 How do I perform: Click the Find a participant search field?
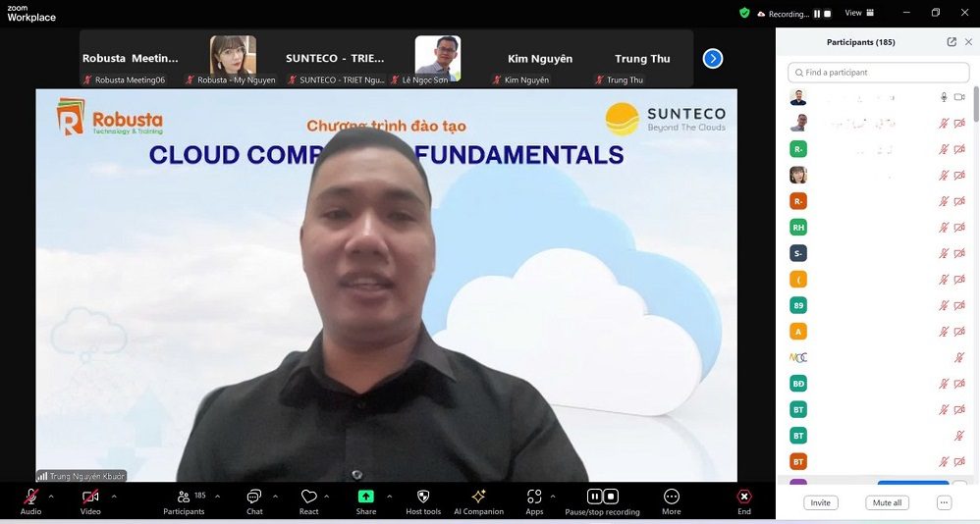point(878,73)
